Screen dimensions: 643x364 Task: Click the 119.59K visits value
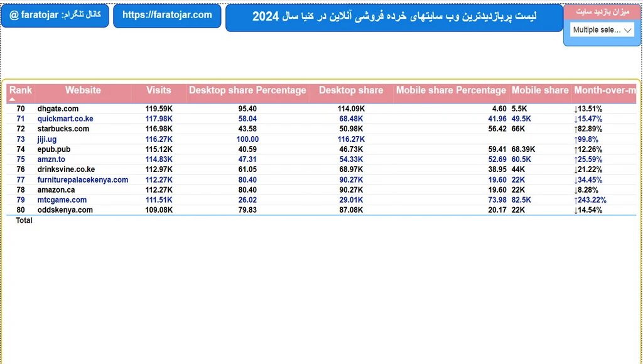pyautogui.click(x=159, y=109)
